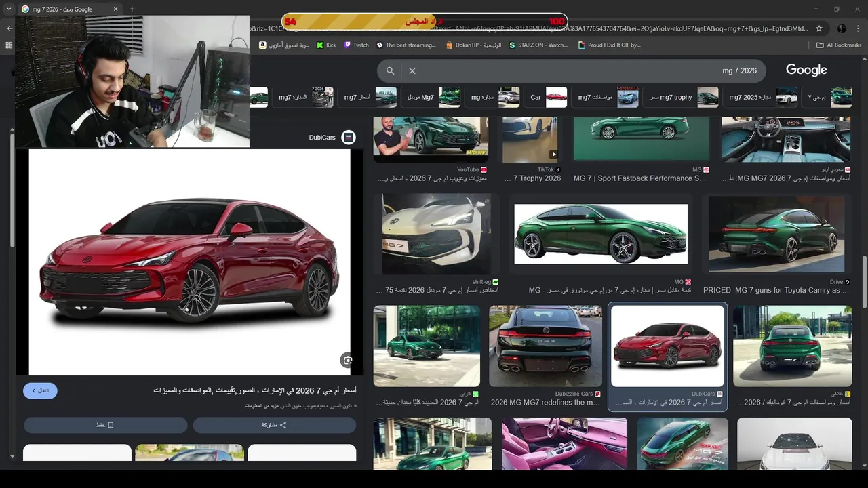868x488 pixels.
Task: Click 'PRICED: MG 7 guns for Toyota Camry' caption
Action: (776, 290)
